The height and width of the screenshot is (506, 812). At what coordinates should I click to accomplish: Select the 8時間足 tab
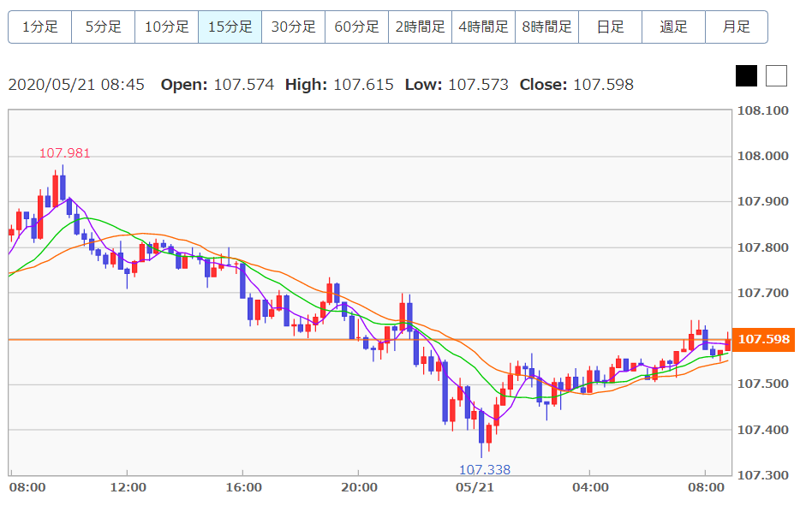pyautogui.click(x=546, y=27)
